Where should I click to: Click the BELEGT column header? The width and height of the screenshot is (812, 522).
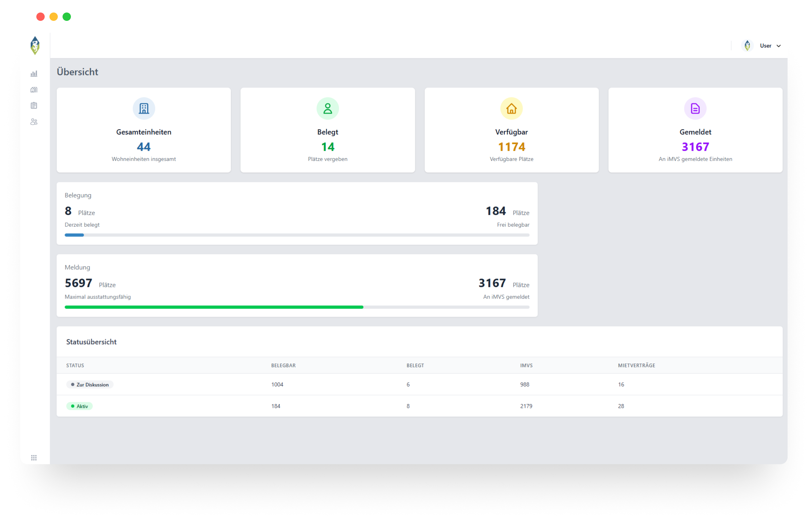(415, 365)
